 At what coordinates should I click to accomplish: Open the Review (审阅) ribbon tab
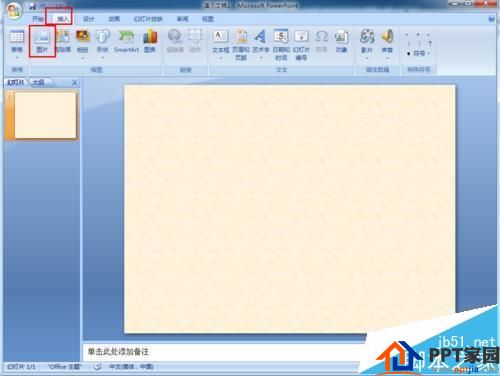pos(182,19)
